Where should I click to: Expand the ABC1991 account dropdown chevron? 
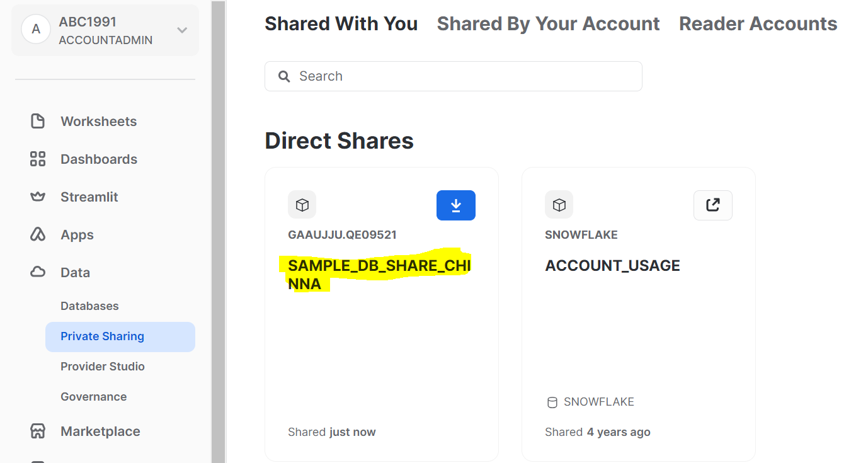[182, 30]
